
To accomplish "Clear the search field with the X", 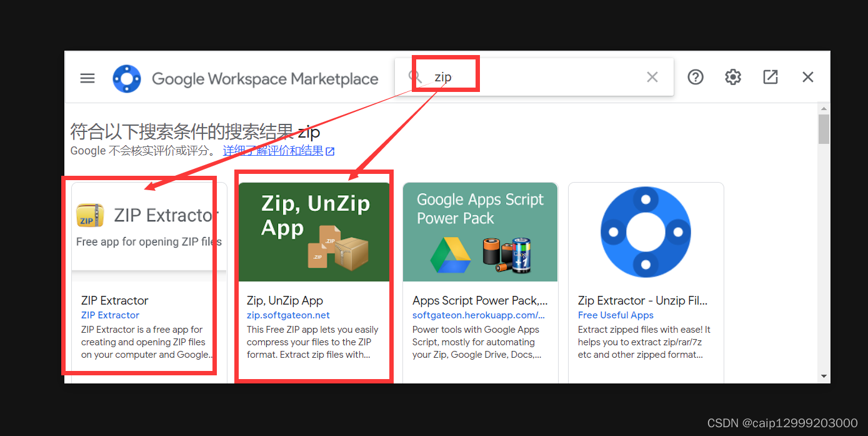I will pos(652,76).
